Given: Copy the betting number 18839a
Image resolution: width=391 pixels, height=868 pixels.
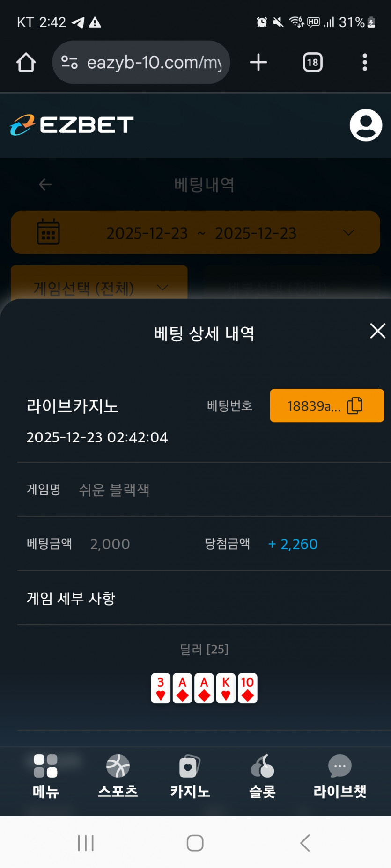Looking at the screenshot, I should pos(327,406).
